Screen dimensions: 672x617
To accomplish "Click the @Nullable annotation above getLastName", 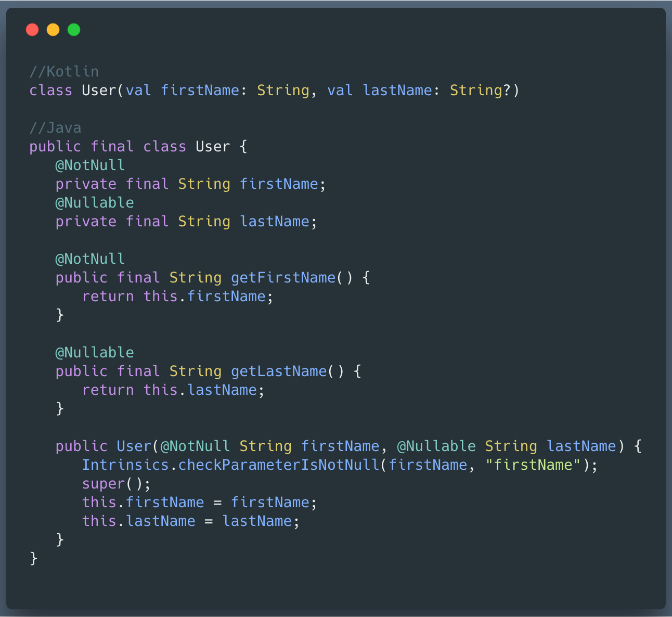I will (x=95, y=352).
